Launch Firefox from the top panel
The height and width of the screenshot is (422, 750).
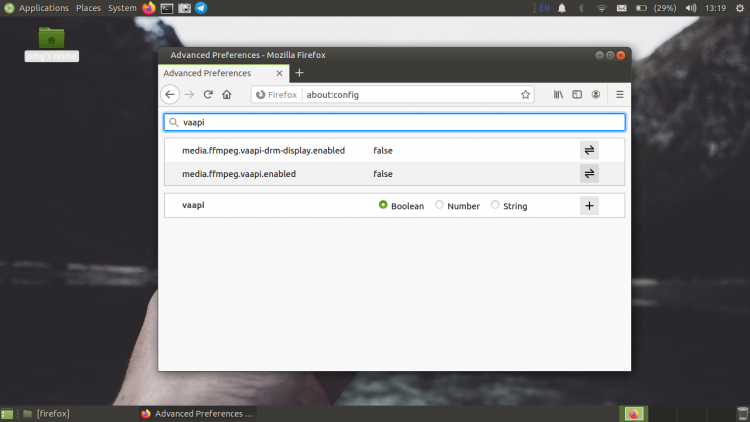pos(149,8)
